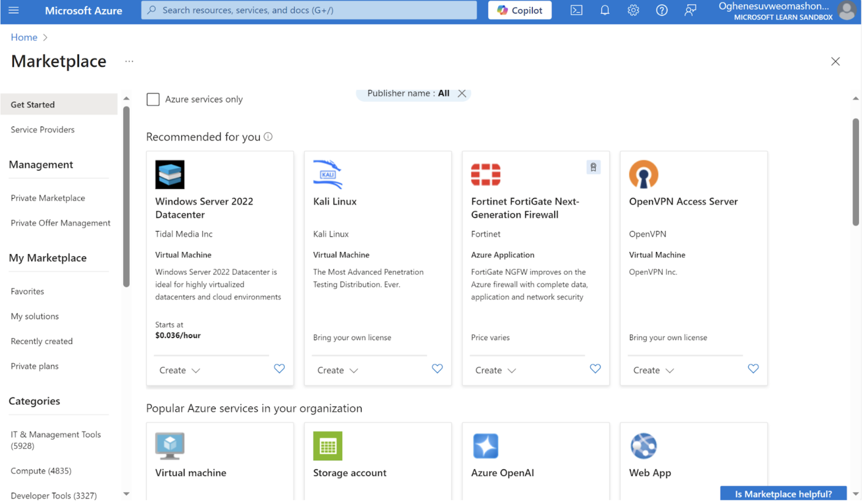This screenshot has height=504, width=862.
Task: Click main content scroll up arrow
Action: [x=855, y=98]
